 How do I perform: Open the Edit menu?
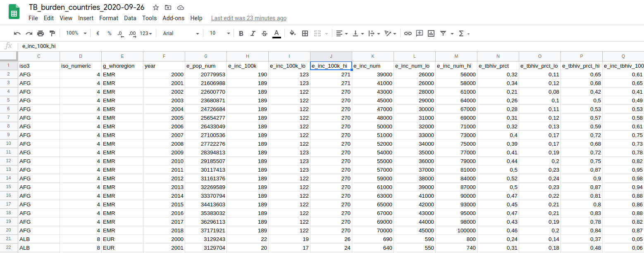click(49, 18)
